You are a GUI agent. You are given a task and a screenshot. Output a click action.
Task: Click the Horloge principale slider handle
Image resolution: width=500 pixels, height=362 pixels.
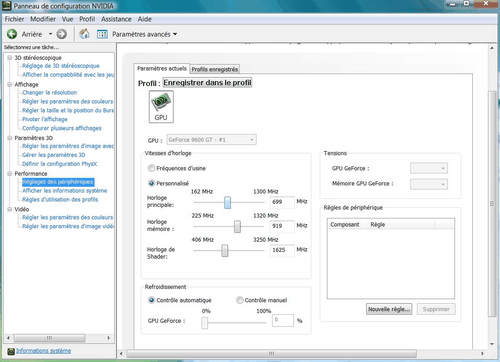(x=227, y=202)
